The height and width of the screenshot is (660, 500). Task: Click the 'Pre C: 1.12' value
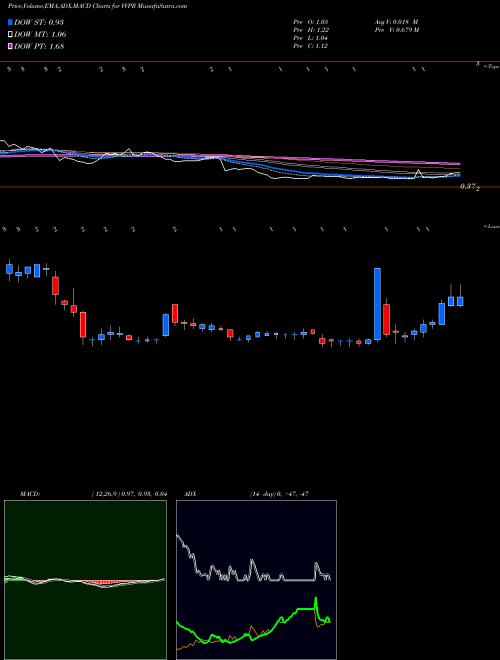point(311,46)
